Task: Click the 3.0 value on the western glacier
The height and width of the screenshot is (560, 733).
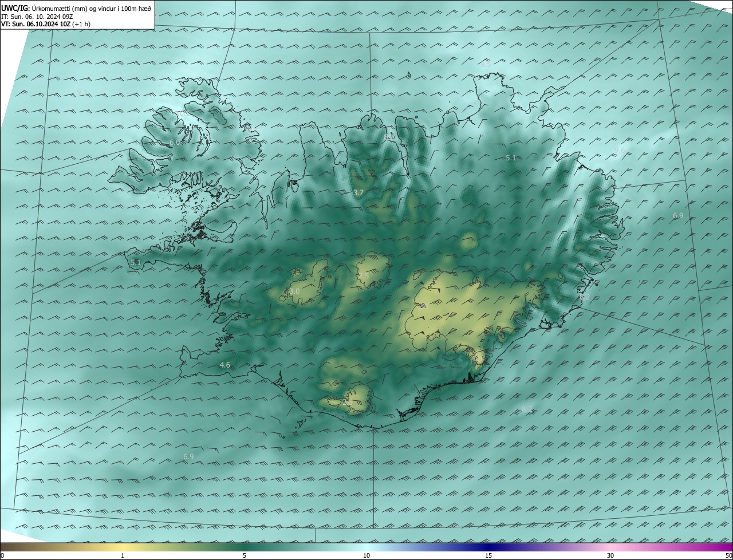Action: click(294, 291)
